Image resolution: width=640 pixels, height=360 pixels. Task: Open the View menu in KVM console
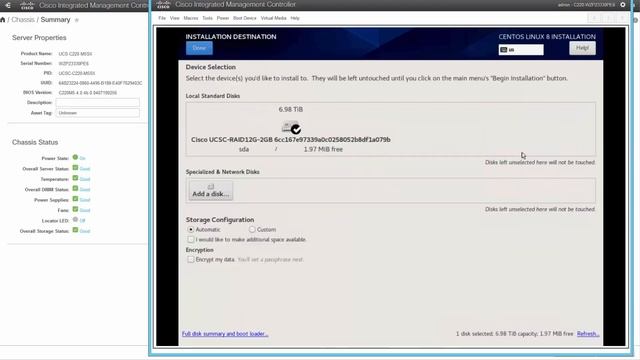pos(175,18)
